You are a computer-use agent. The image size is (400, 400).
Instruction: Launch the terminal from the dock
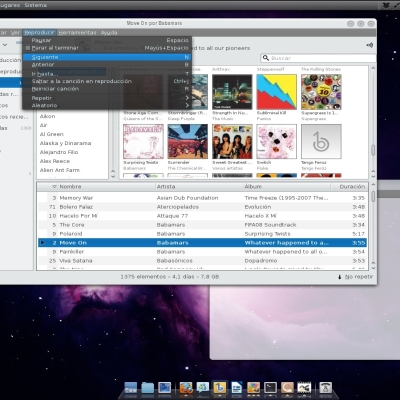[x=270, y=388]
